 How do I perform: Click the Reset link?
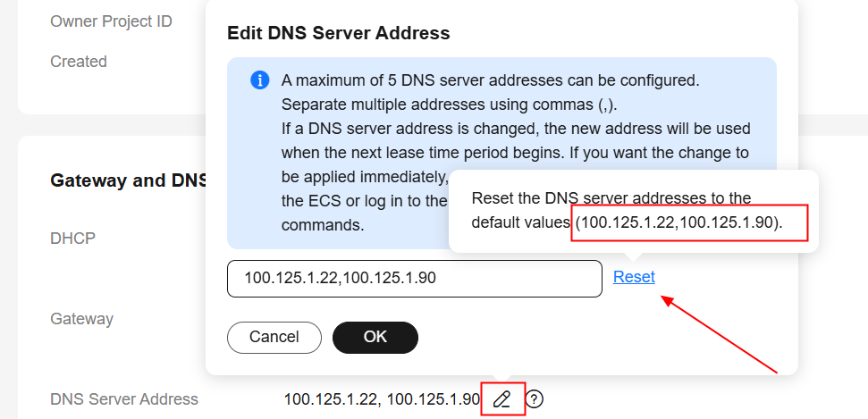point(634,277)
